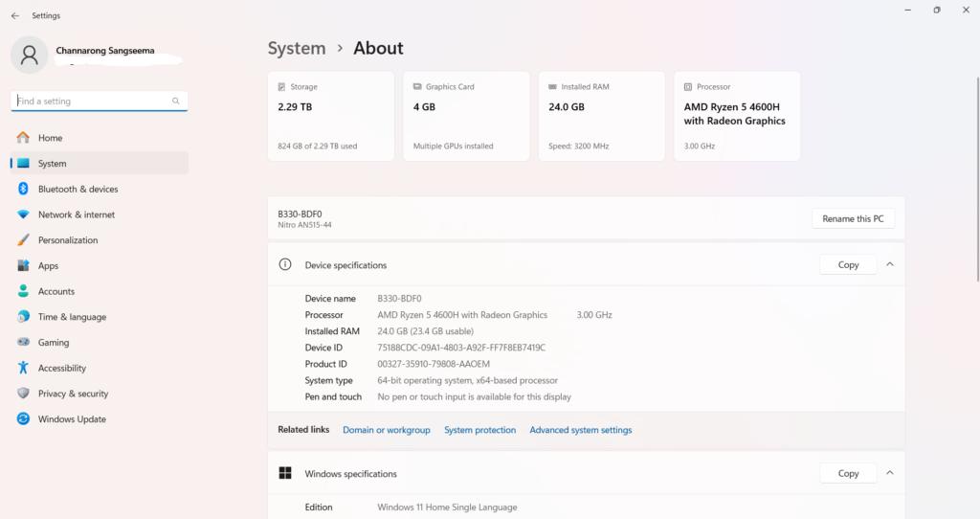Open Accessibility settings
980x519 pixels.
(100, 368)
